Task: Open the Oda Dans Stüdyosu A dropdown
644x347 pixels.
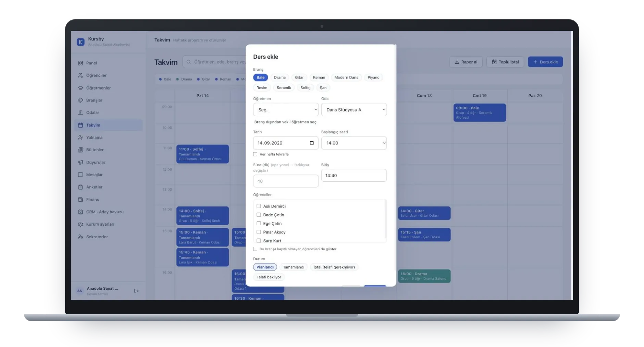Action: click(354, 110)
